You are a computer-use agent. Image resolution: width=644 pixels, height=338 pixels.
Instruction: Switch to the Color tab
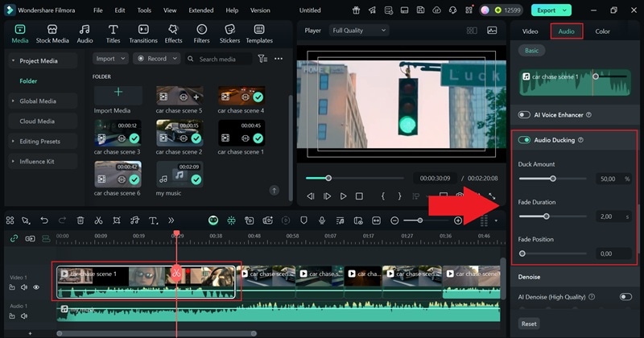click(x=602, y=31)
